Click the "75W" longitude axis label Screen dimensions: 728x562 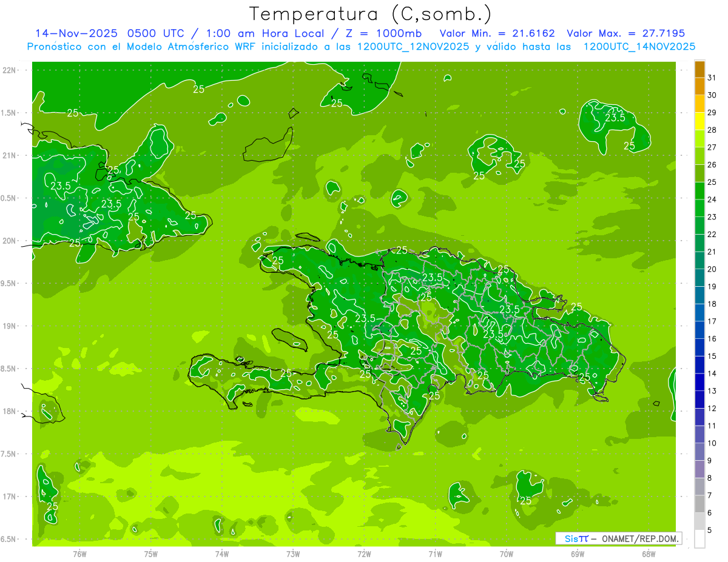[x=151, y=554]
